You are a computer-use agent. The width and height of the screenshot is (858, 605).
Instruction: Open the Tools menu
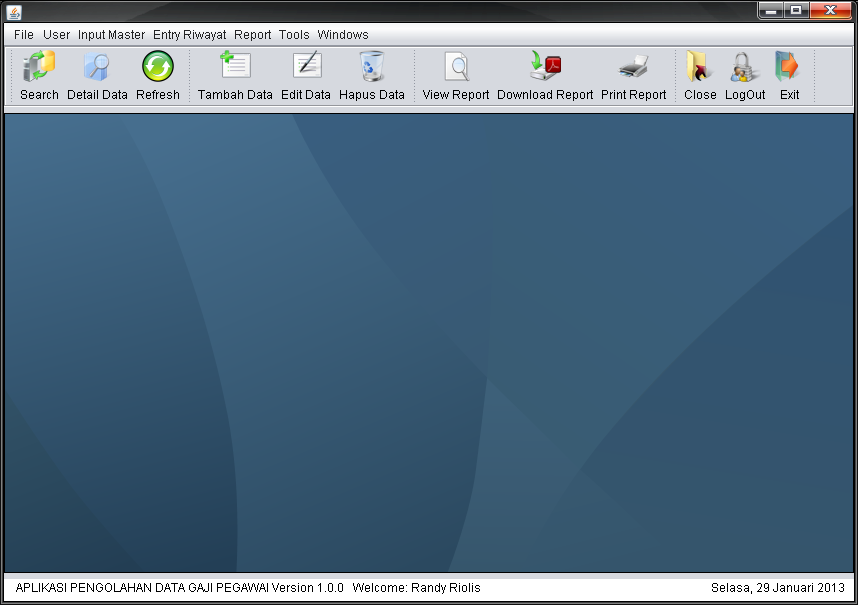tap(294, 35)
